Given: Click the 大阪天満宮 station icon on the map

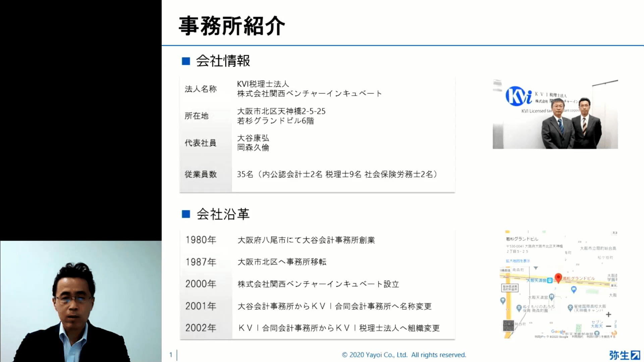Looking at the screenshot, I should 550,280.
